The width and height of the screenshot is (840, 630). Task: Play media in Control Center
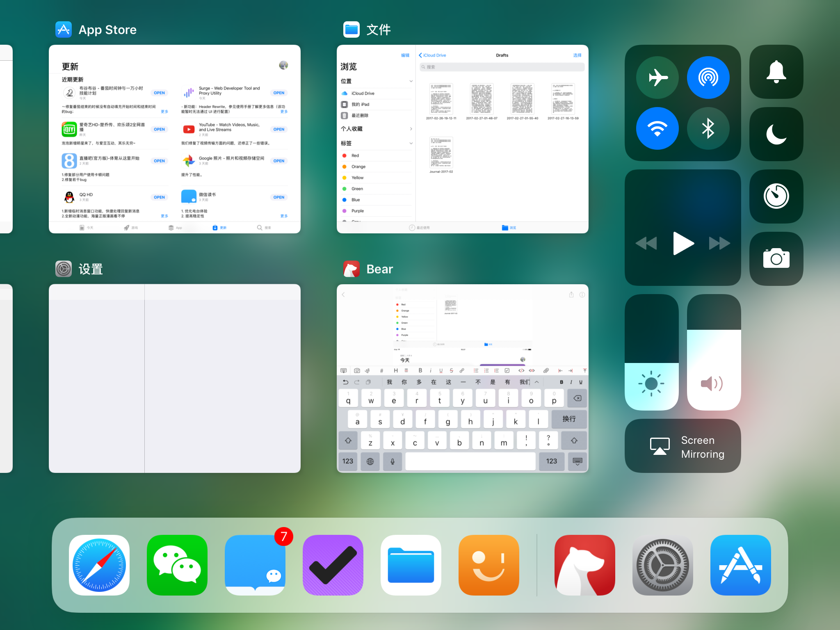click(x=683, y=244)
